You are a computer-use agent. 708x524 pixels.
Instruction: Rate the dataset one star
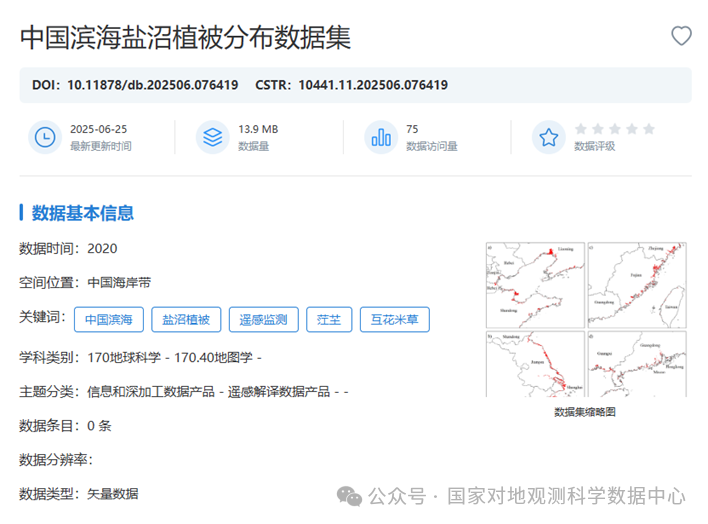[x=581, y=129]
